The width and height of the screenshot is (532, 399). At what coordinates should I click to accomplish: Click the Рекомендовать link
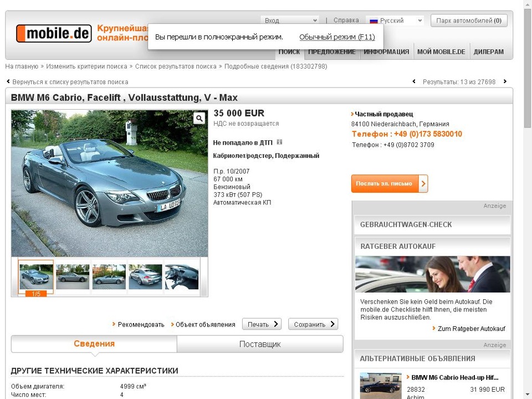pyautogui.click(x=141, y=324)
